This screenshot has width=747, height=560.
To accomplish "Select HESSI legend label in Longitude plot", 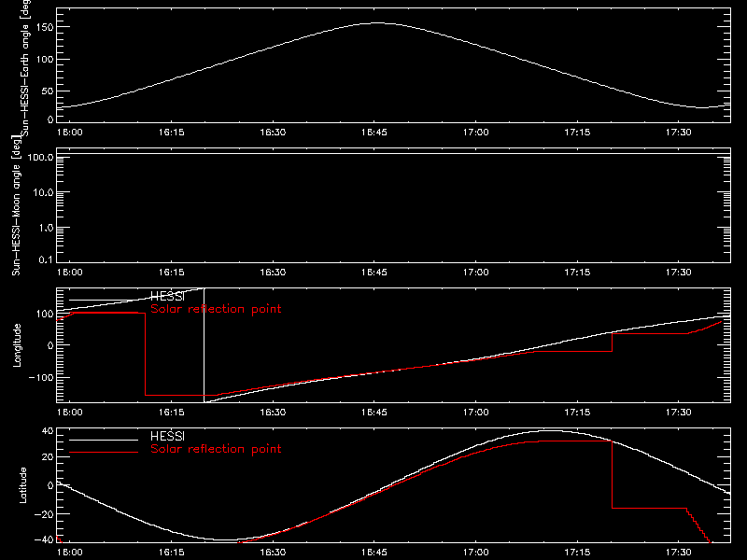I will pos(167,297).
